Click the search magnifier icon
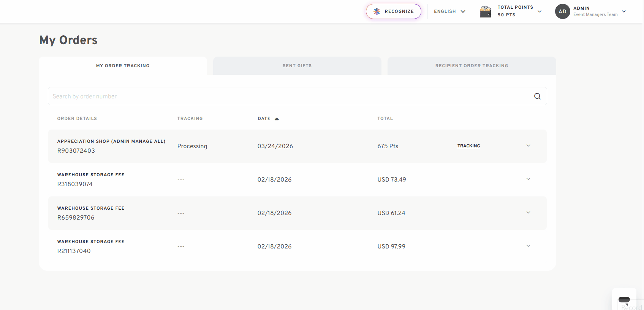Screen dimensions: 644x310 pos(537,96)
